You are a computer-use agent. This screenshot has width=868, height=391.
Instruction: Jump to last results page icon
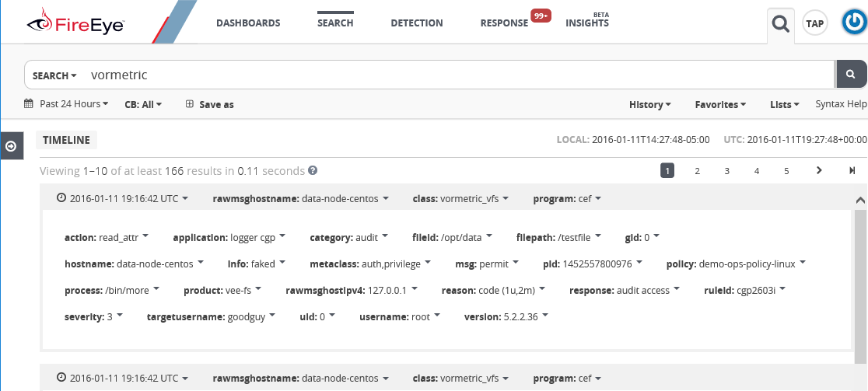[852, 170]
